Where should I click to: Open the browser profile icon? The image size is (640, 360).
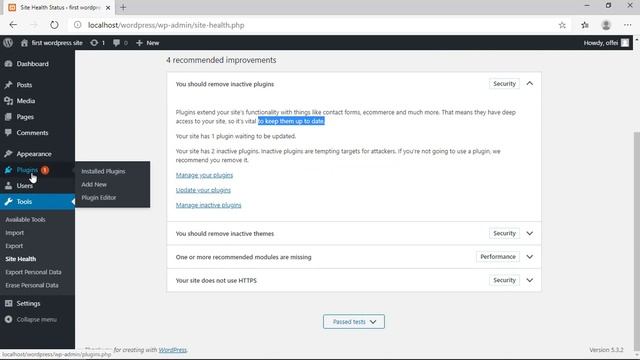(606, 25)
